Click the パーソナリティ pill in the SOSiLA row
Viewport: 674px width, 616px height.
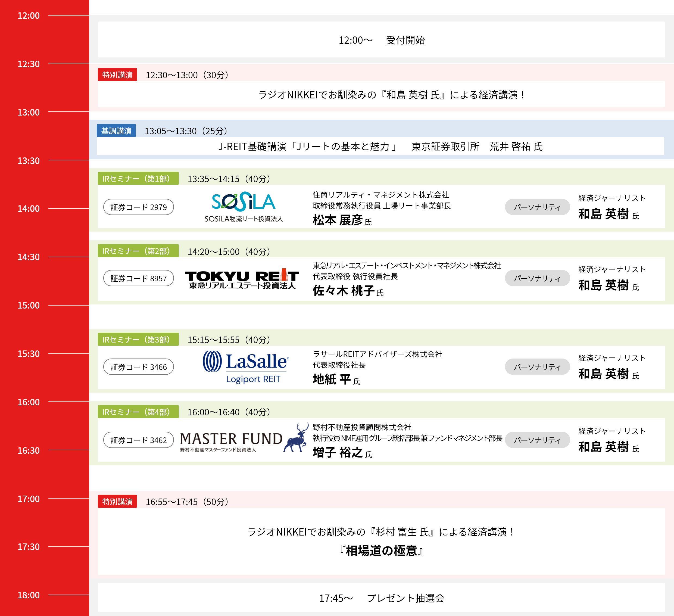pos(537,207)
